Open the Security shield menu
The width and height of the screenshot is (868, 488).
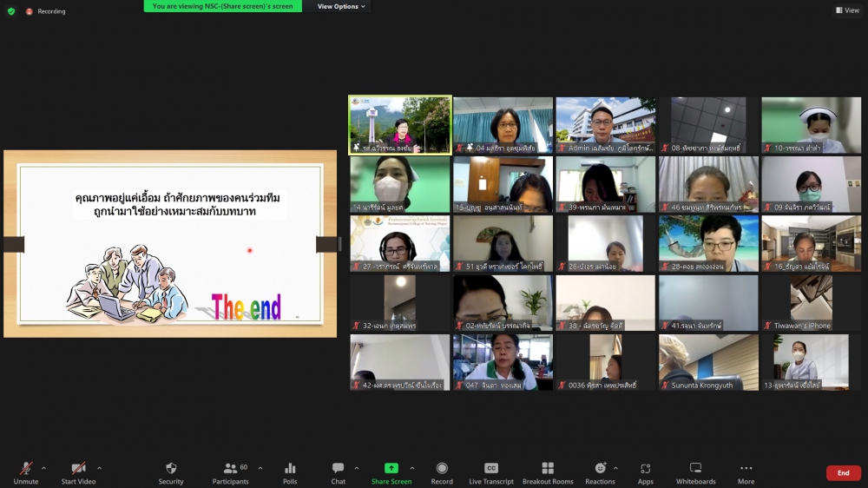[171, 472]
